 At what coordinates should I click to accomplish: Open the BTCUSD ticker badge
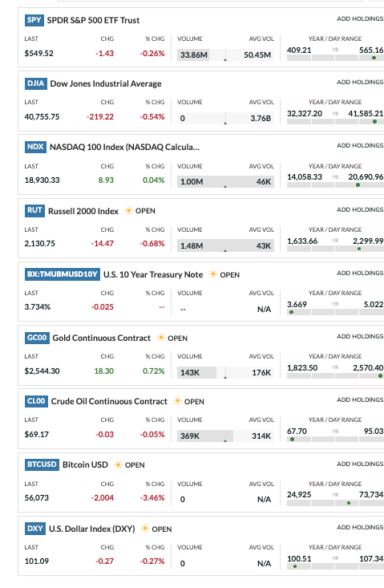(42, 464)
